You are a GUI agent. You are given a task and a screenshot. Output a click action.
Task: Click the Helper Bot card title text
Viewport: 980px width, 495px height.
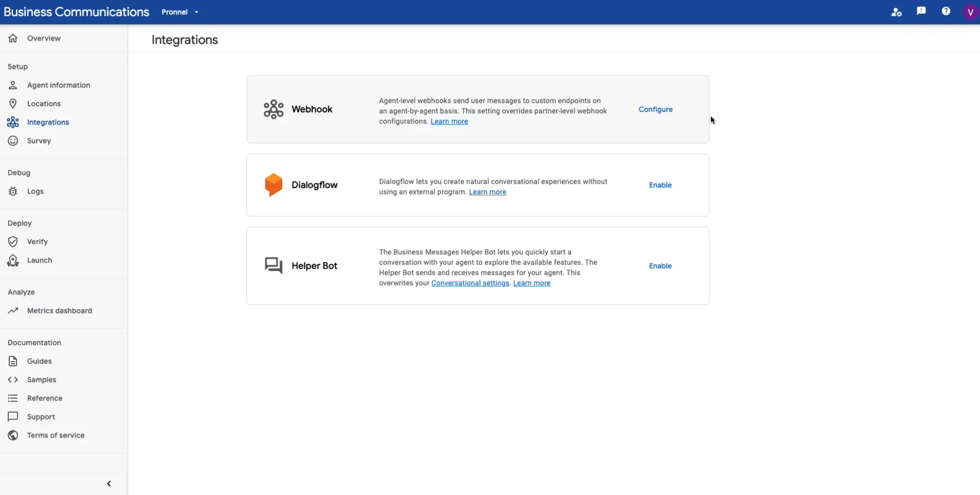[314, 266]
